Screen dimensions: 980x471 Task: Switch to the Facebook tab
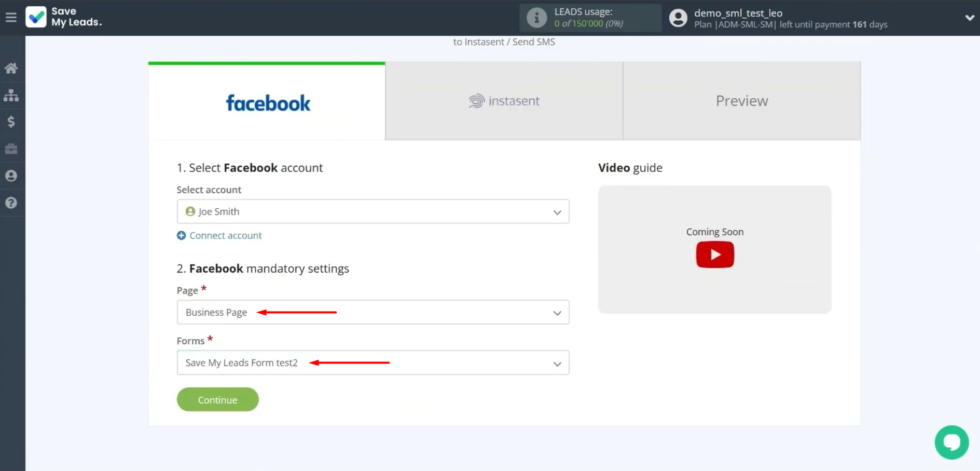267,101
